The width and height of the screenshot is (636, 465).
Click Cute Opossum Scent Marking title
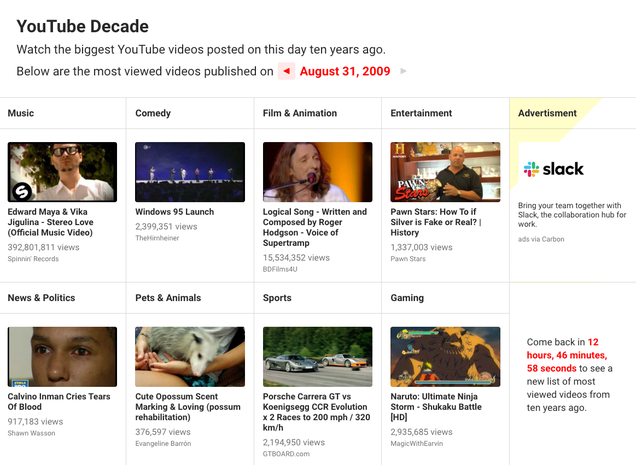[188, 407]
